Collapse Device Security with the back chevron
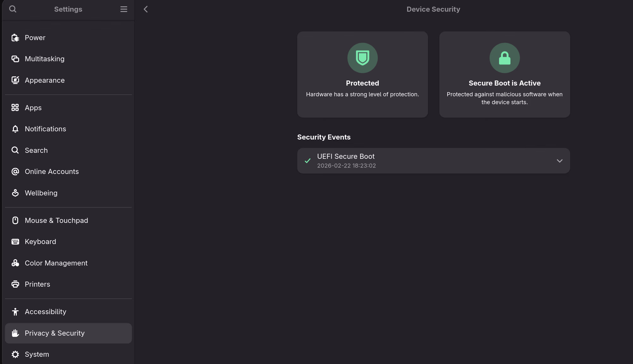The image size is (633, 364). (x=146, y=9)
